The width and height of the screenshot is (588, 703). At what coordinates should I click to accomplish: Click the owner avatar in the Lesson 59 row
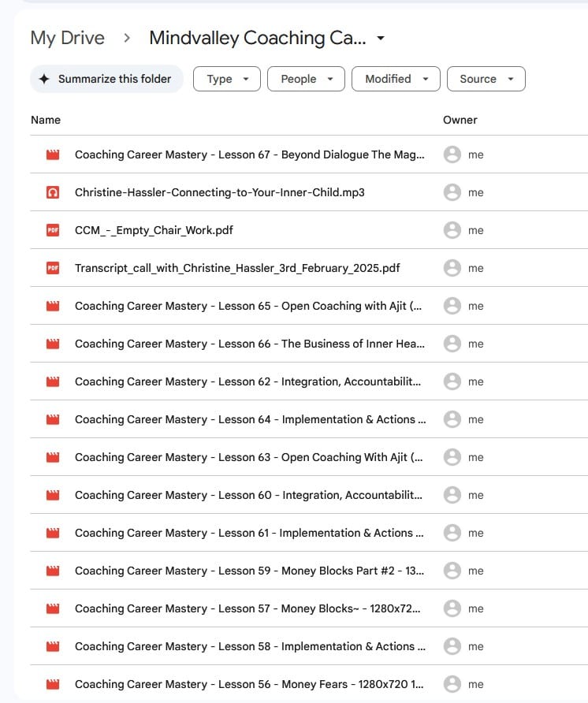(452, 571)
